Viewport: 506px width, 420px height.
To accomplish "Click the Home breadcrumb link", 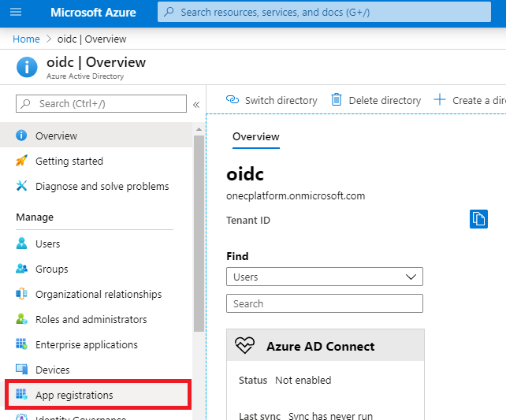I will 26,39.
